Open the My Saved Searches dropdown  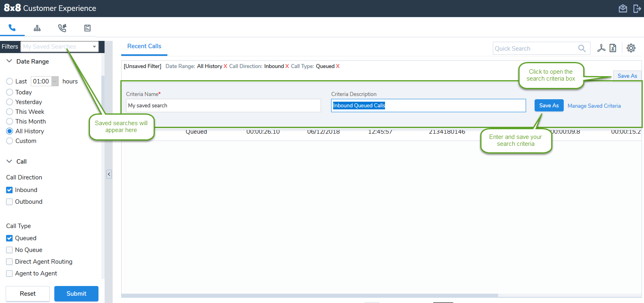[x=60, y=47]
